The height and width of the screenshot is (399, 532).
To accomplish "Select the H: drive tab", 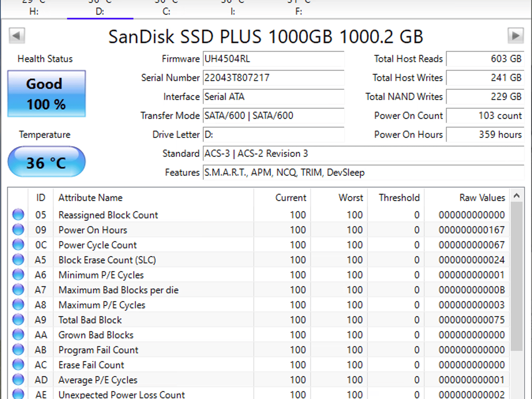I will (x=34, y=9).
